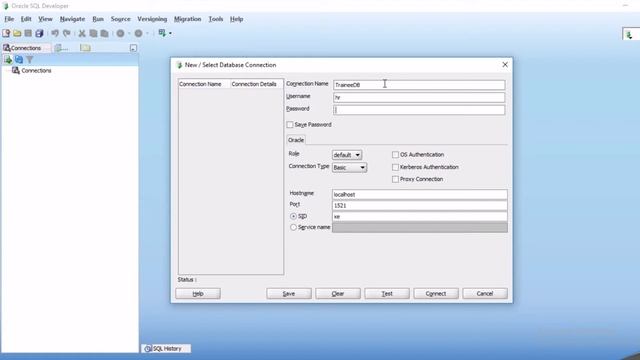Click the Connection Name field containing TraineeDB
The height and width of the screenshot is (360, 640).
(419, 85)
